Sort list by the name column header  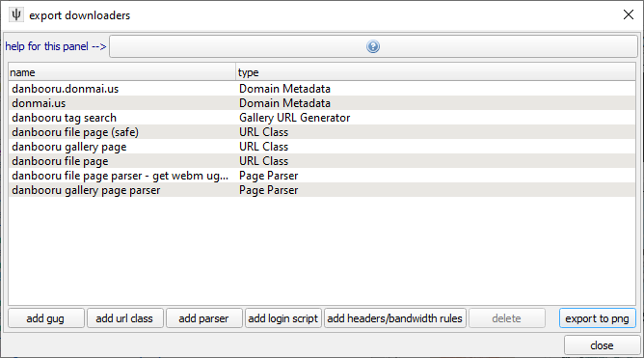click(122, 72)
